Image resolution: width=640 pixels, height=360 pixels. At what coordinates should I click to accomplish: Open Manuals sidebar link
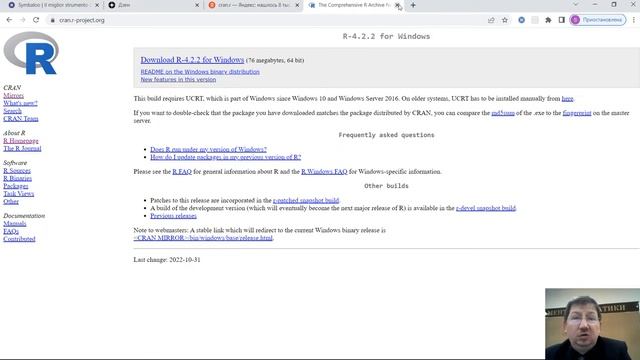click(15, 224)
